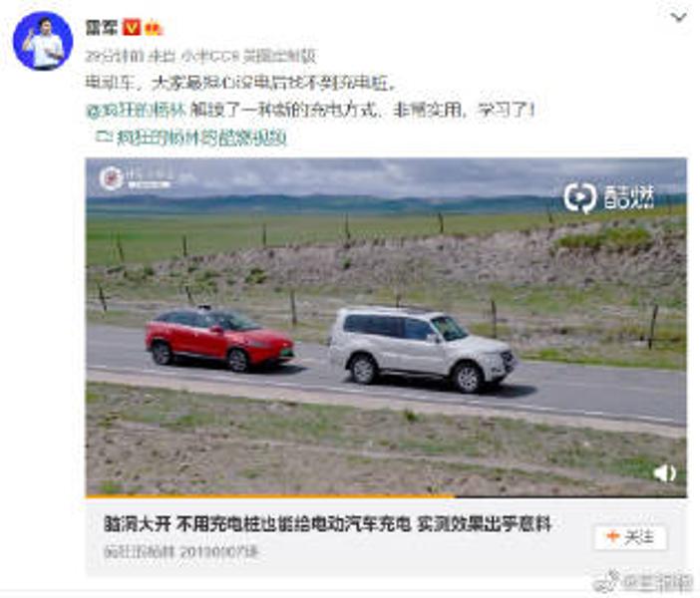Click the orange V verified badge
Image resolution: width=700 pixels, height=598 pixels.
132,27
